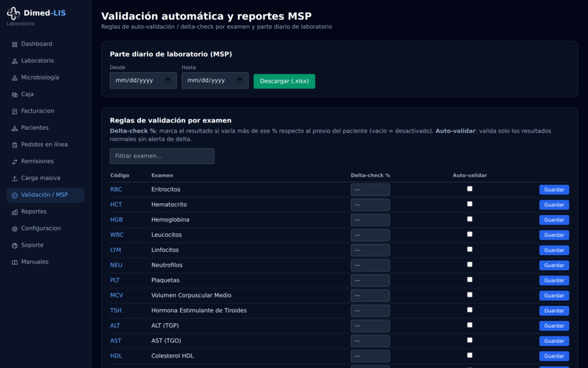Click the Hasta date field

pyautogui.click(x=215, y=80)
